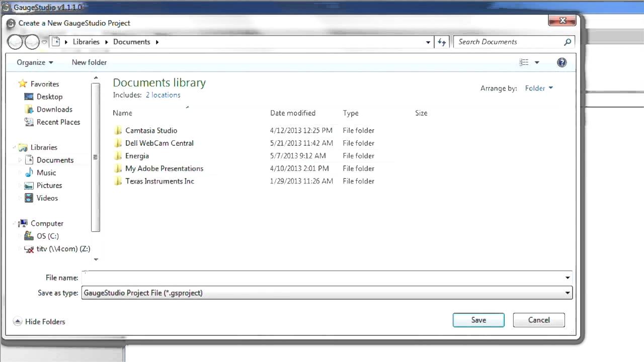The image size is (644, 362).
Task: Open the view options dropdown arrow
Action: click(x=537, y=62)
